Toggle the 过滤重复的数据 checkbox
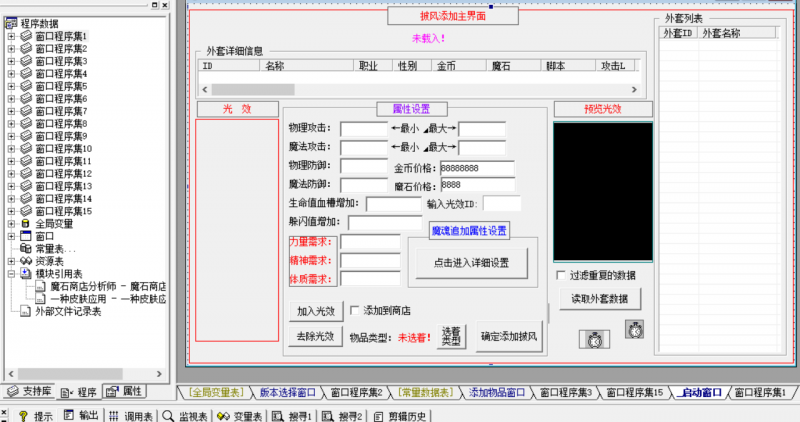This screenshot has height=422, width=800. point(561,276)
